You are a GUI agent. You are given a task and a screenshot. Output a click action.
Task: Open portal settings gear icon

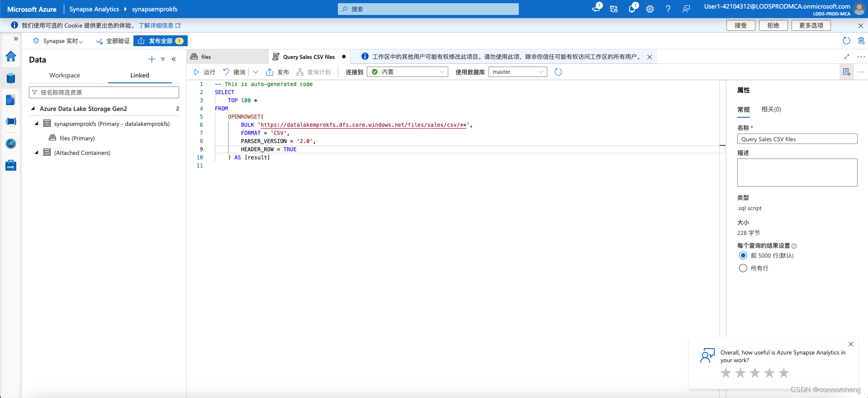click(650, 9)
